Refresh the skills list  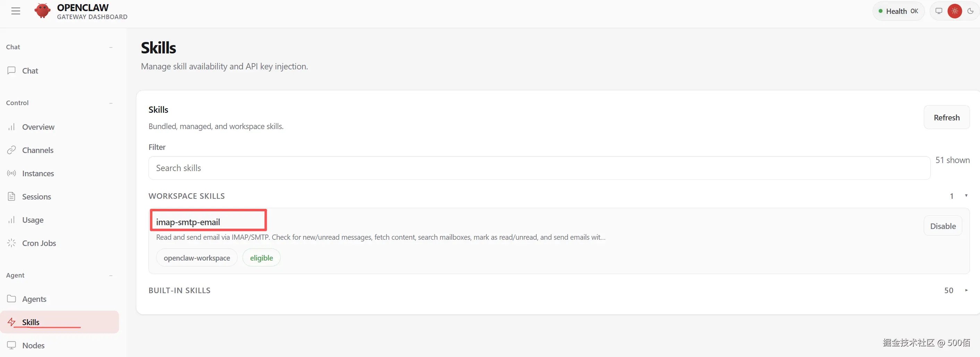click(946, 118)
